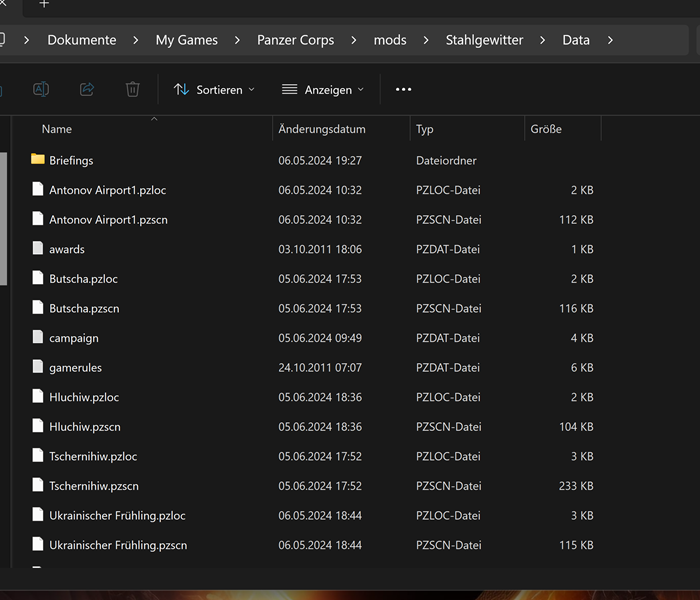Select Tschernihiw.pzloc file icon
Viewport: 700px width, 600px height.
(x=38, y=455)
